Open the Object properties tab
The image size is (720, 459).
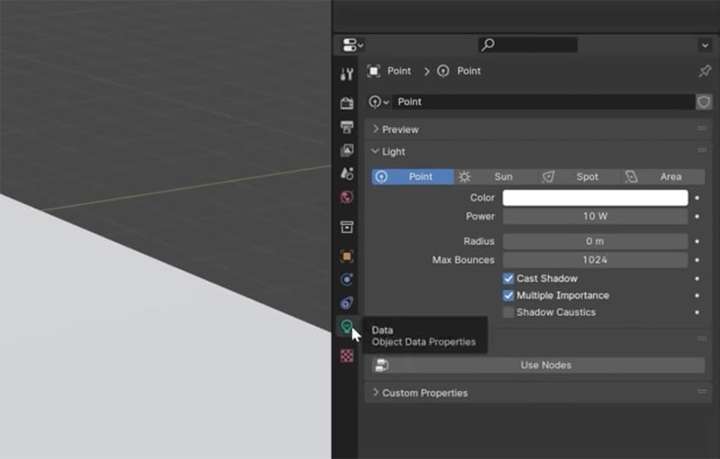[x=347, y=256]
